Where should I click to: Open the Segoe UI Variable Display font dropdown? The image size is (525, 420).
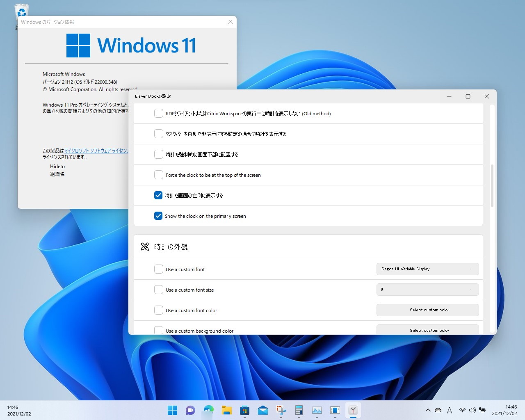coord(427,269)
